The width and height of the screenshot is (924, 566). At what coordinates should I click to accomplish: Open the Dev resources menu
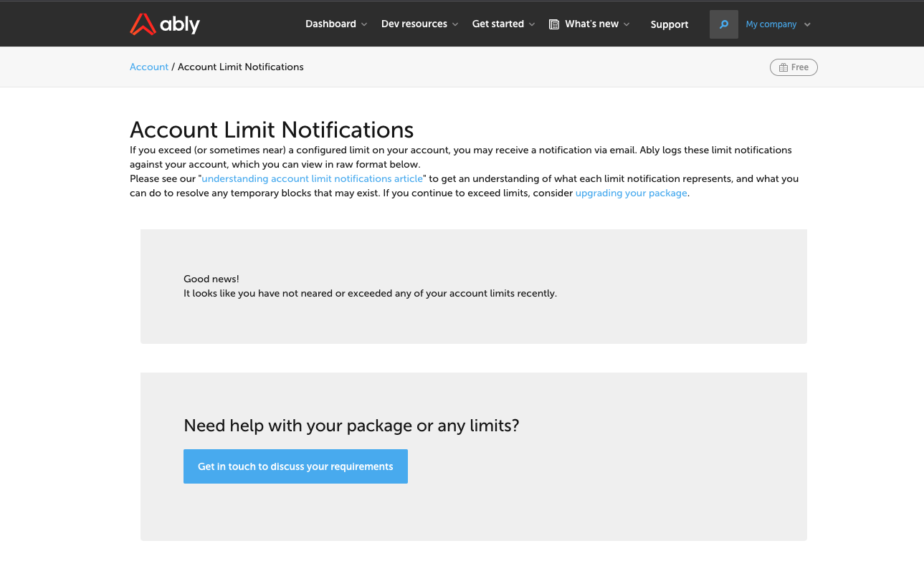(414, 24)
